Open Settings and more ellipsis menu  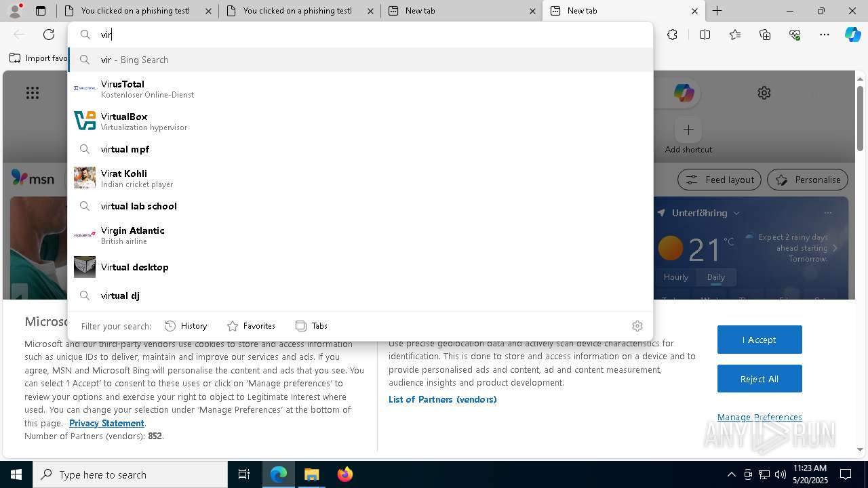(x=825, y=35)
